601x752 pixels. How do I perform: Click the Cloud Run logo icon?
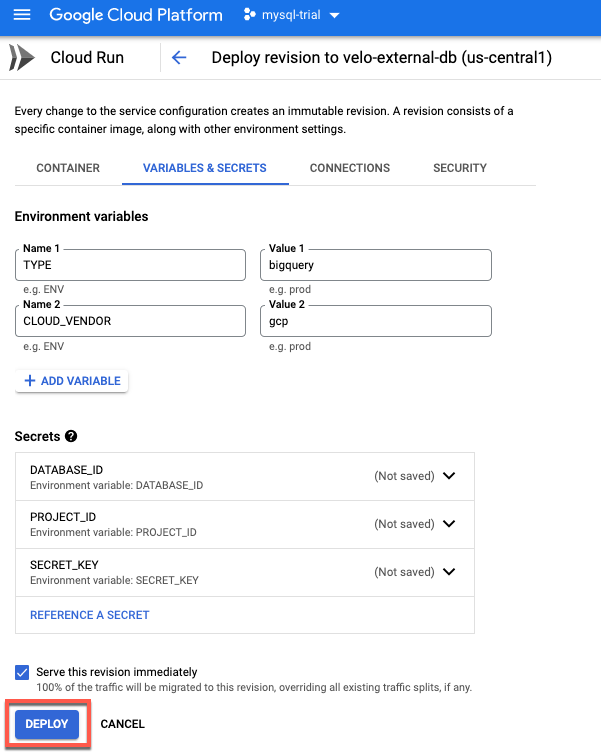pos(21,57)
